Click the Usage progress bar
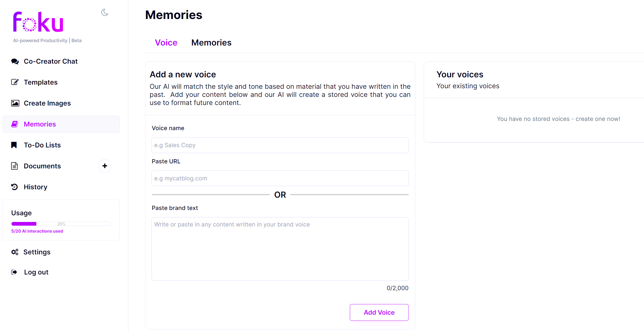644x332 pixels. point(61,224)
